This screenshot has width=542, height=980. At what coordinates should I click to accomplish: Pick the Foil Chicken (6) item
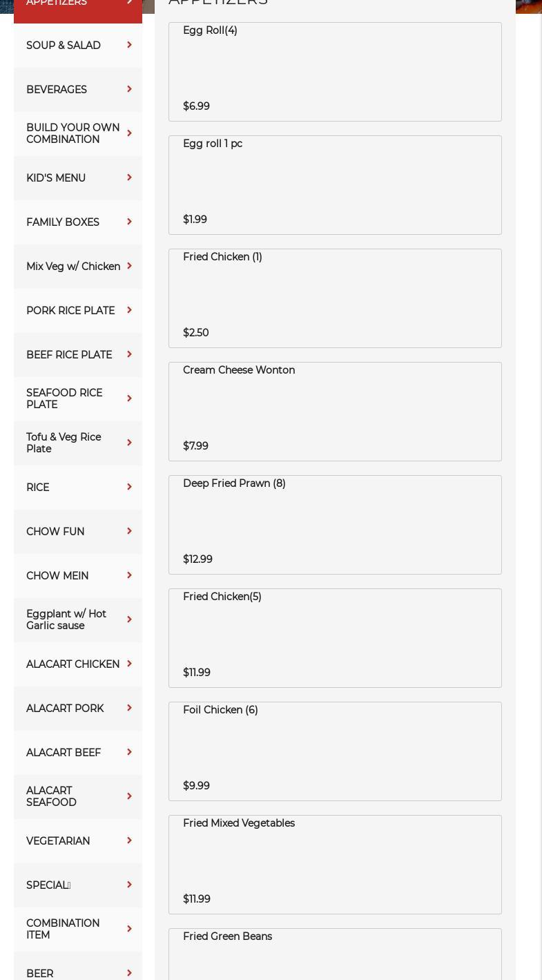[335, 751]
